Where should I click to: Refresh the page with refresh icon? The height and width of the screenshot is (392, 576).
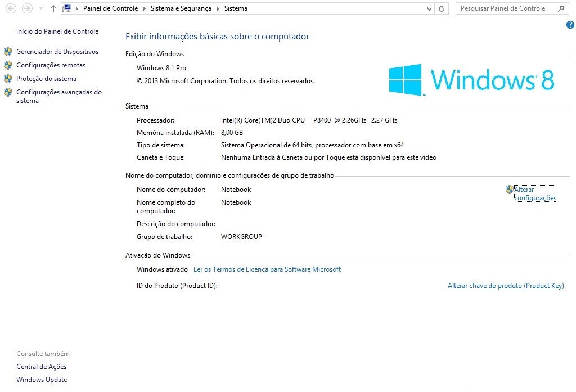tap(442, 8)
